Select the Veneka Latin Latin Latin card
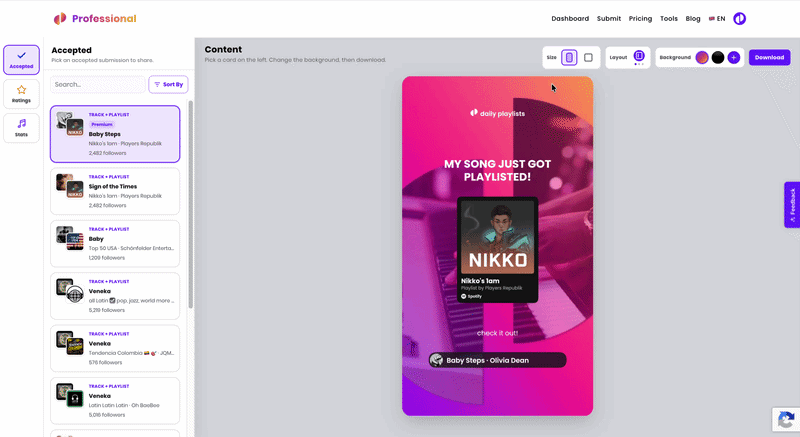Screen dimensions: 800x437 115,401
